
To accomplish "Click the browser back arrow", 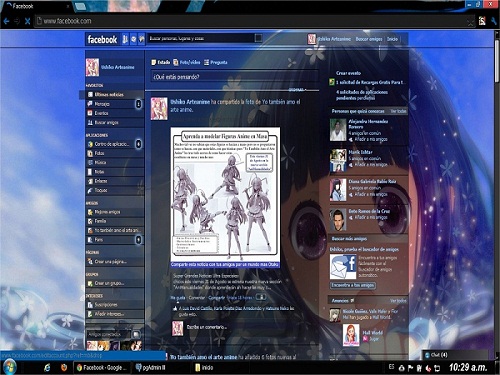I will [6, 21].
